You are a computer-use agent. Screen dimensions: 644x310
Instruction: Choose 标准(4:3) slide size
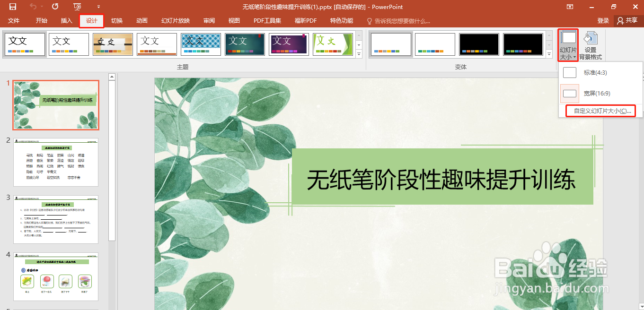(x=601, y=73)
